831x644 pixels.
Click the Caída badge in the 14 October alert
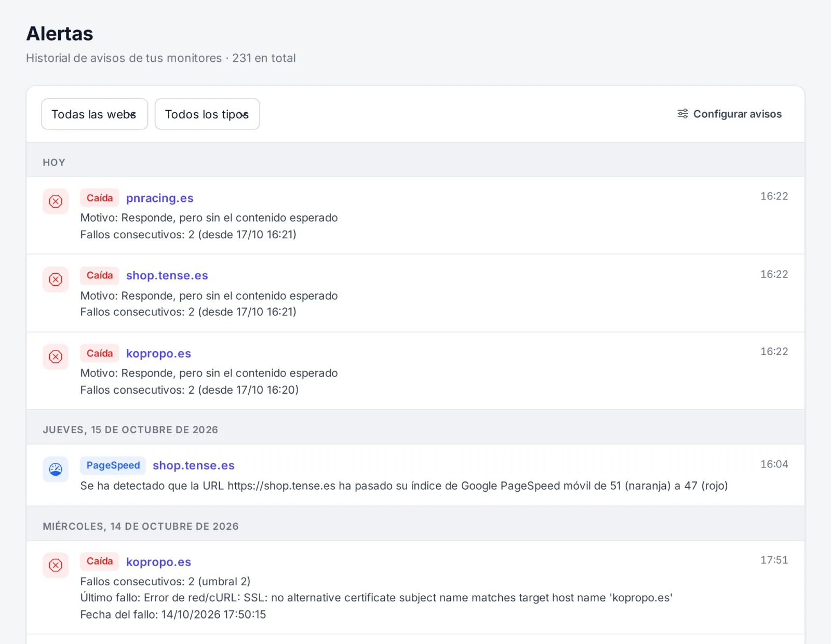100,561
